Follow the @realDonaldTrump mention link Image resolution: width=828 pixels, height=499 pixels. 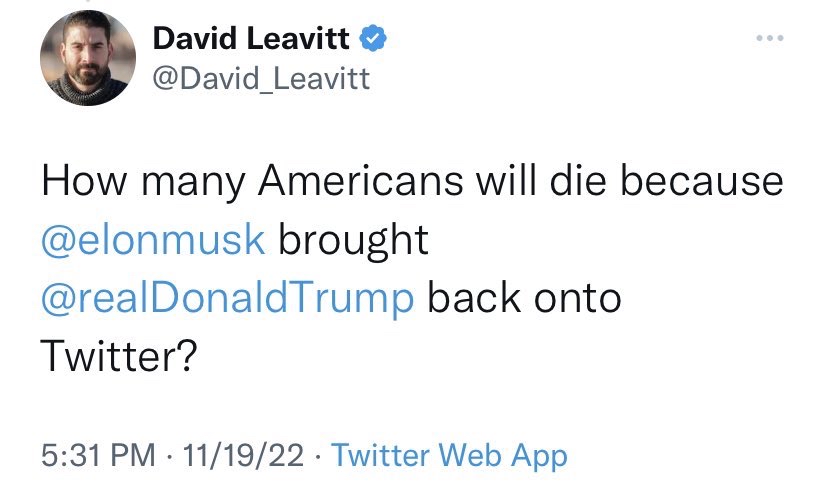[x=228, y=299]
